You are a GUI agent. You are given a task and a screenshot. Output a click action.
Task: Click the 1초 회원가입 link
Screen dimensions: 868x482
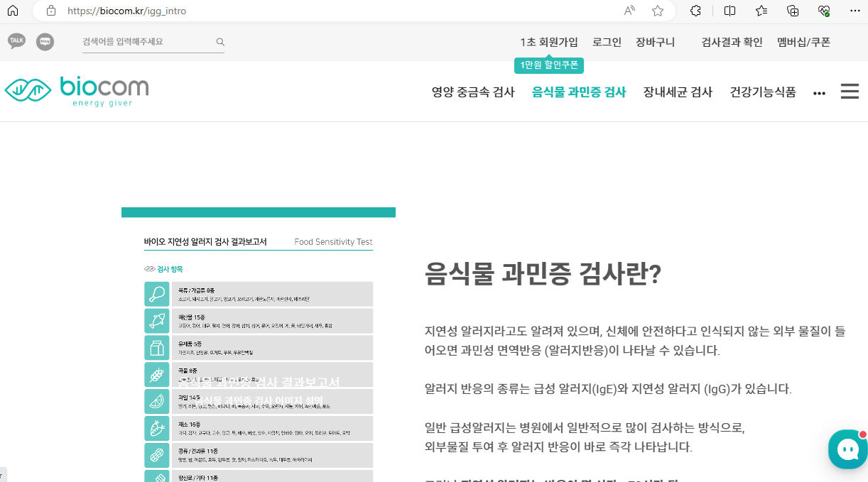[x=549, y=42]
